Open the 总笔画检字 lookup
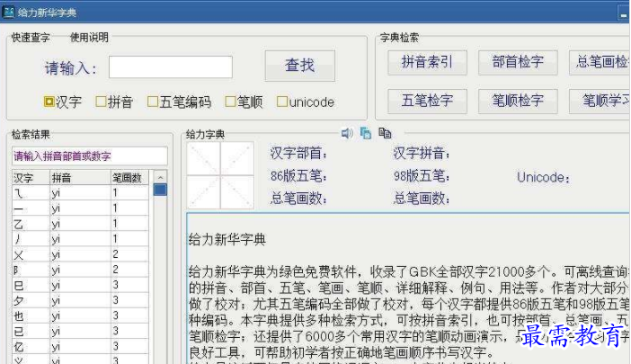The image size is (631, 364). pyautogui.click(x=600, y=62)
